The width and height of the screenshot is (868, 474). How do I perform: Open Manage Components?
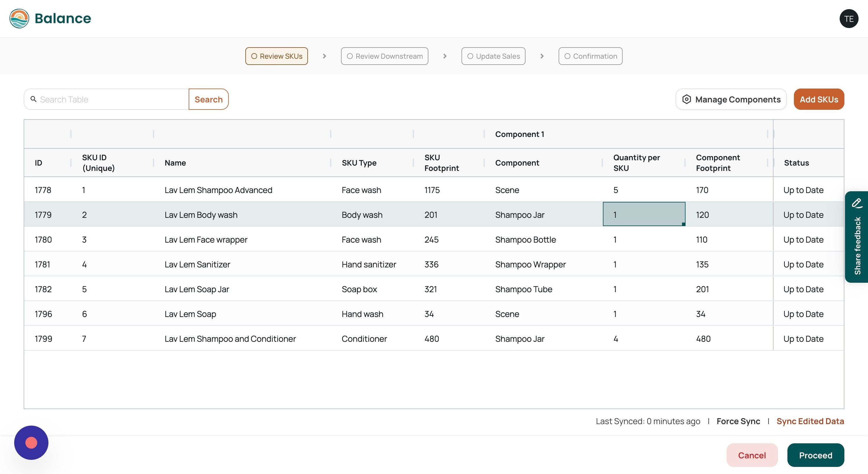click(x=731, y=99)
